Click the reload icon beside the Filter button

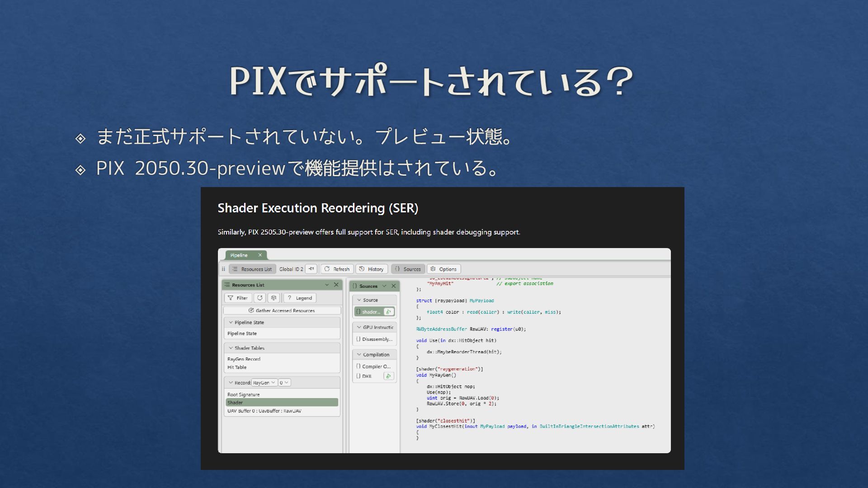point(259,298)
